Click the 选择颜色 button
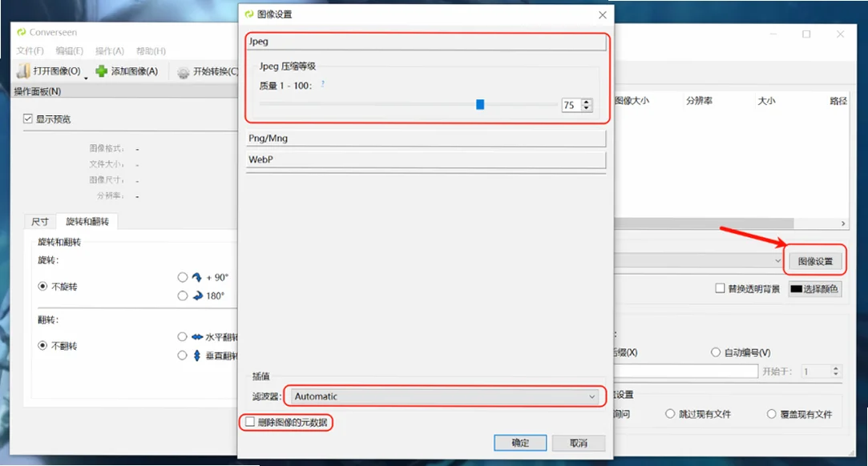This screenshot has width=868, height=466. click(815, 288)
